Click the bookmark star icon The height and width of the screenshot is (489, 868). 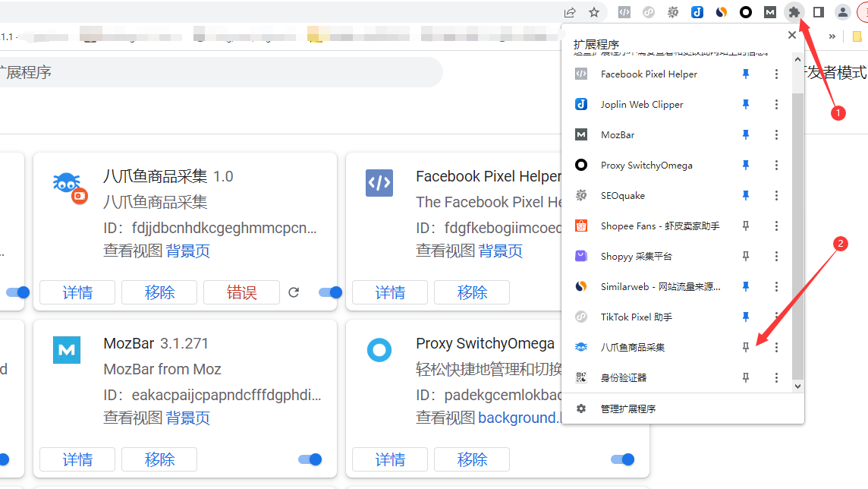(x=594, y=12)
